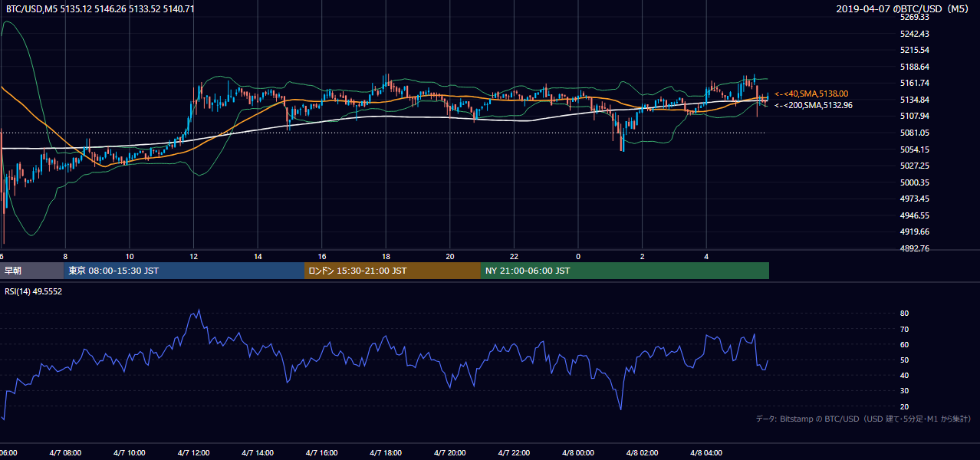Select the 40 SMA 5138.00 label
980x460 pixels.
click(x=811, y=94)
